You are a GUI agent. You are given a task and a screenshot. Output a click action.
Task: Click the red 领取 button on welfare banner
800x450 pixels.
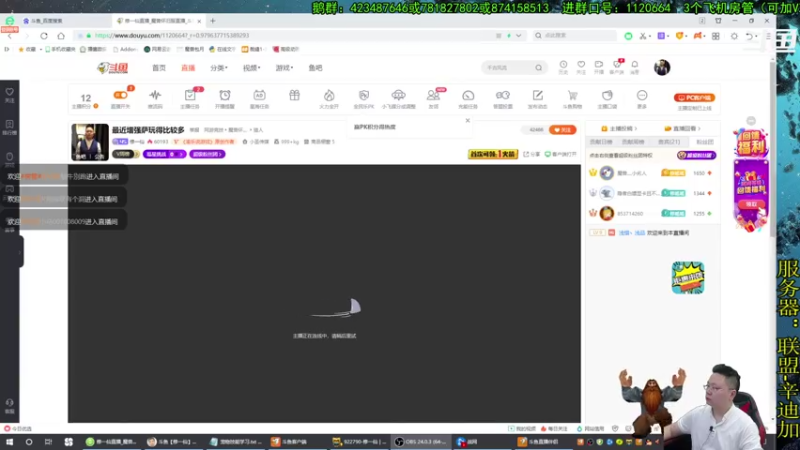point(751,204)
